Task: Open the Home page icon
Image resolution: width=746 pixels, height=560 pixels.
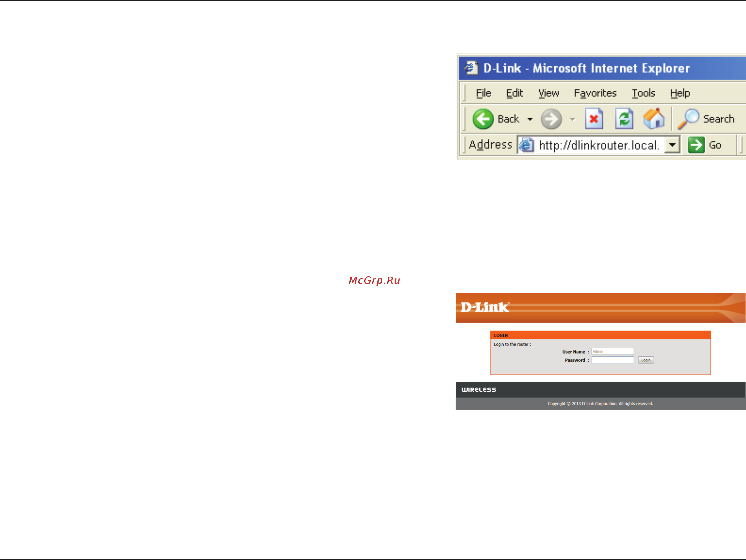Action: 654,119
